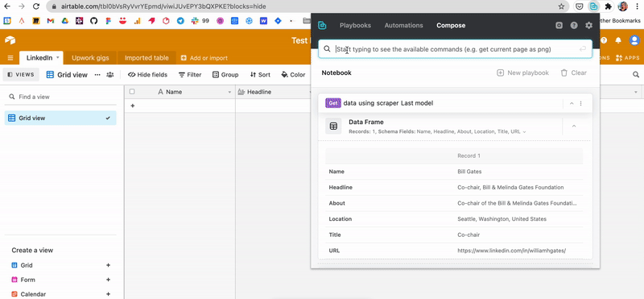
Task: Open the Name column dropdown arrow
Action: pyautogui.click(x=229, y=92)
